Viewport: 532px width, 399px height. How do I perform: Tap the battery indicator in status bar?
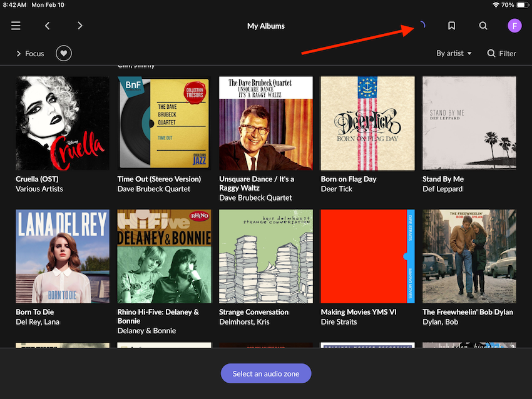coord(522,5)
